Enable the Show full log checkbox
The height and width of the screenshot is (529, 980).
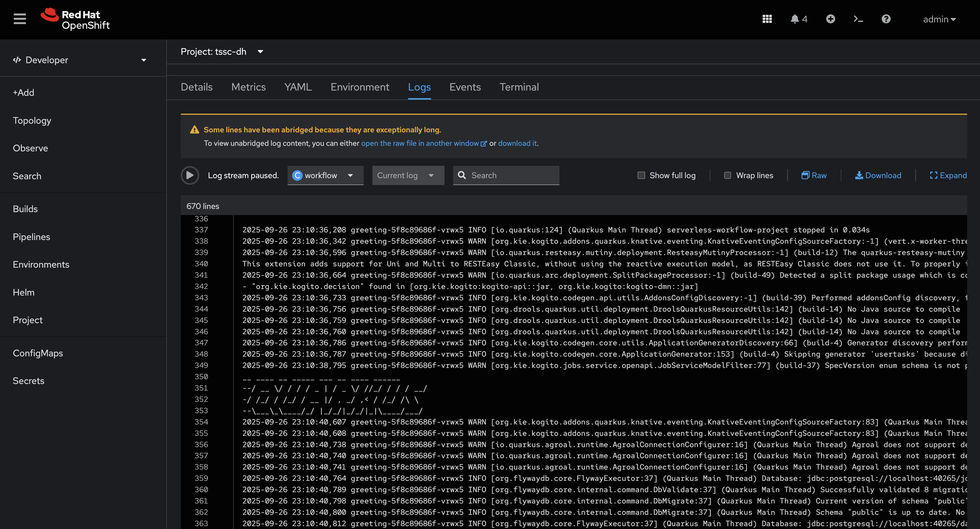click(x=641, y=176)
